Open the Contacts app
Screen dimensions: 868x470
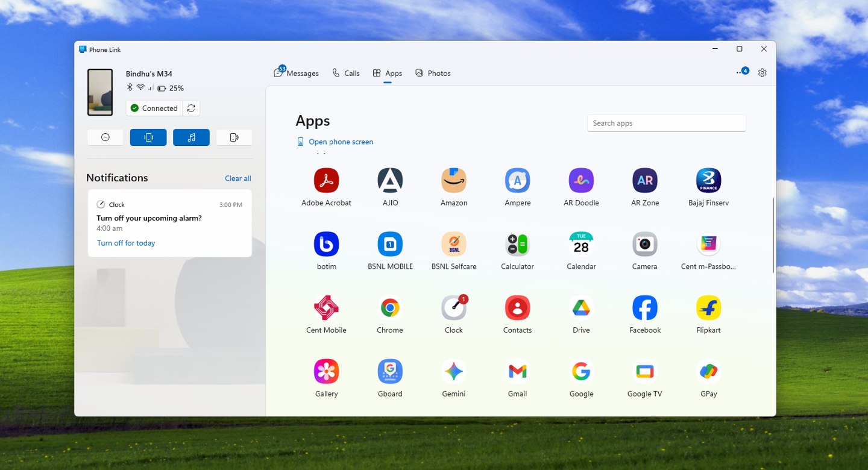pyautogui.click(x=517, y=307)
